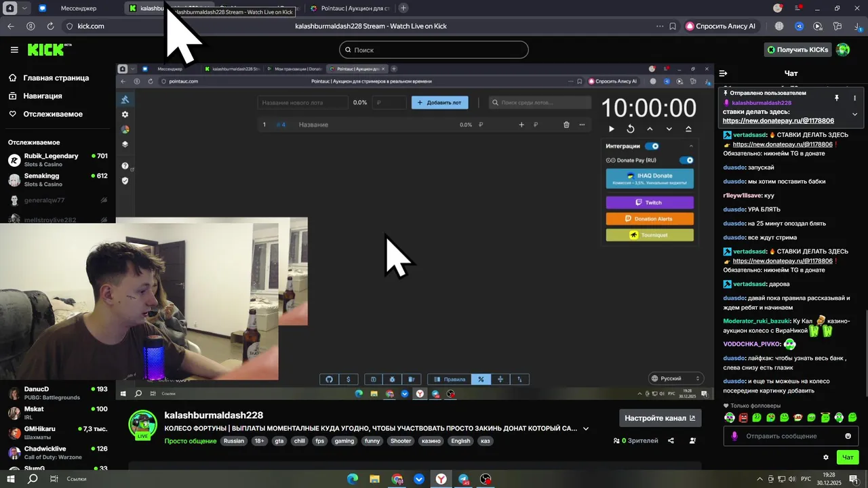The height and width of the screenshot is (488, 868).
Task: Open Rubik_Legendary followed channel
Action: 58,160
